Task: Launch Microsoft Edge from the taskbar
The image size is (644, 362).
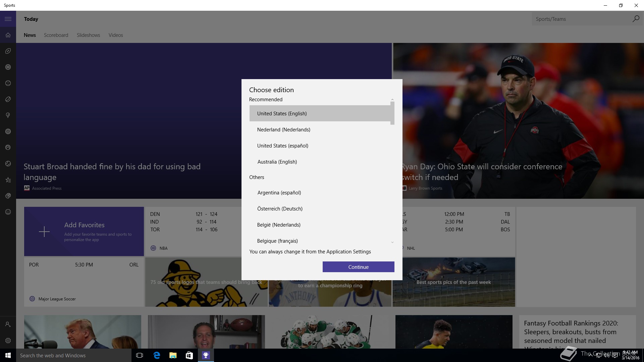Action: [157, 355]
